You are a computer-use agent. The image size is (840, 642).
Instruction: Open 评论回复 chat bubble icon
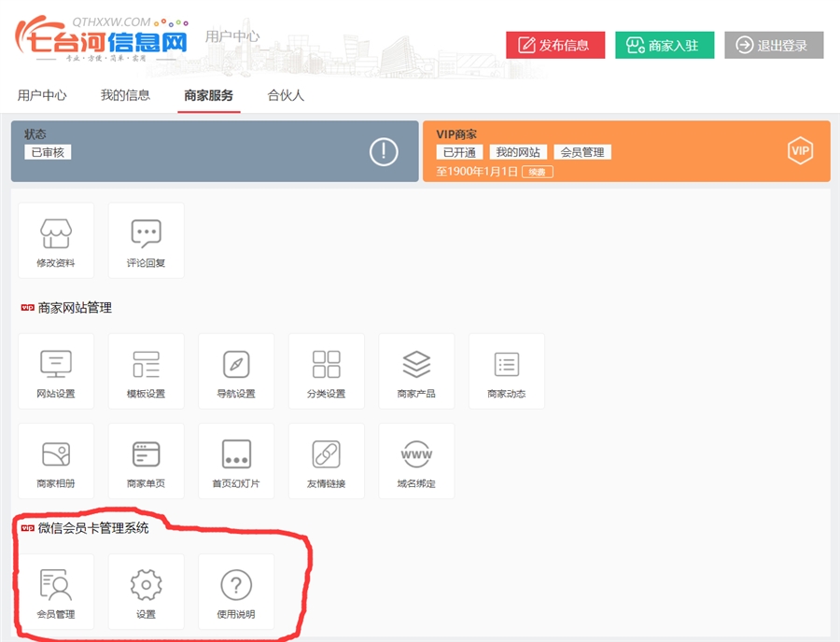pos(146,233)
